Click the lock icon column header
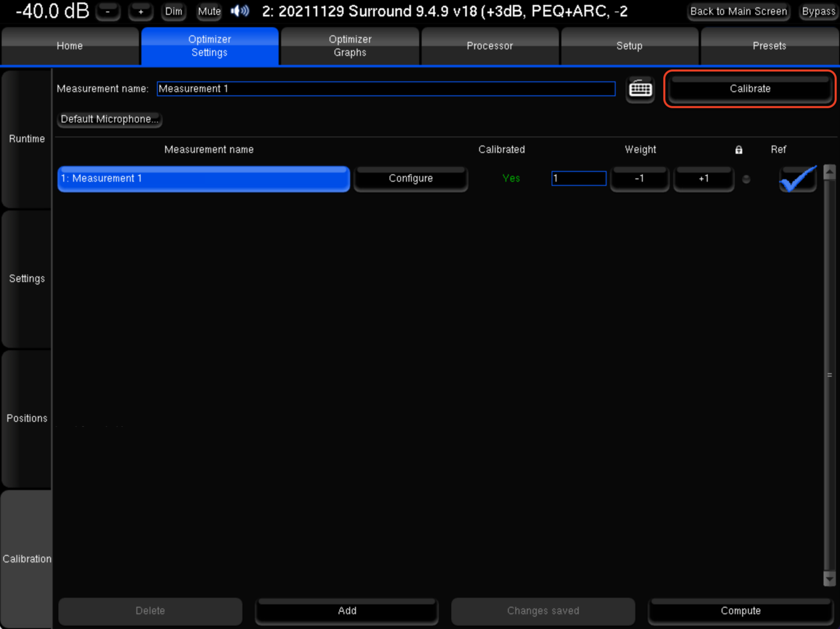Screen dimensions: 840x629 coord(739,150)
